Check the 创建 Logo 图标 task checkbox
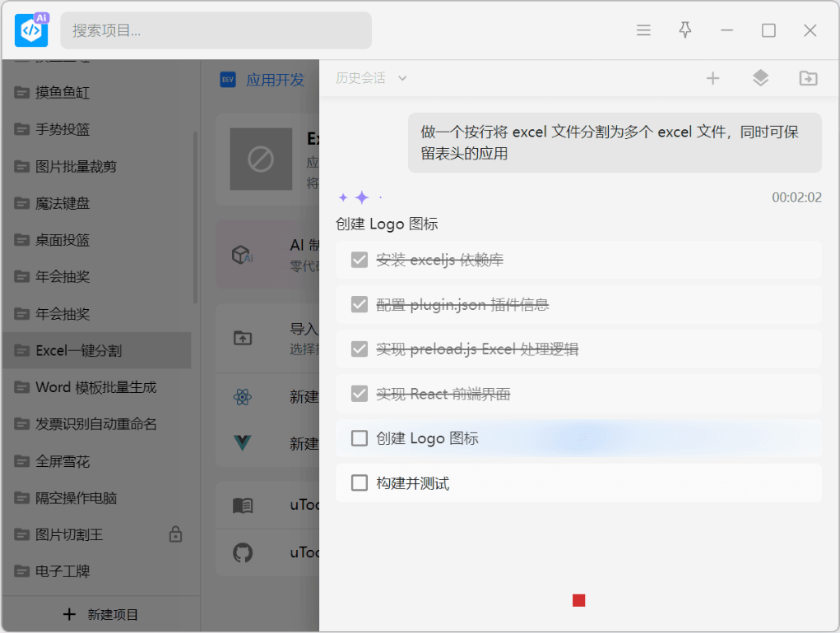This screenshot has height=633, width=840. [360, 438]
